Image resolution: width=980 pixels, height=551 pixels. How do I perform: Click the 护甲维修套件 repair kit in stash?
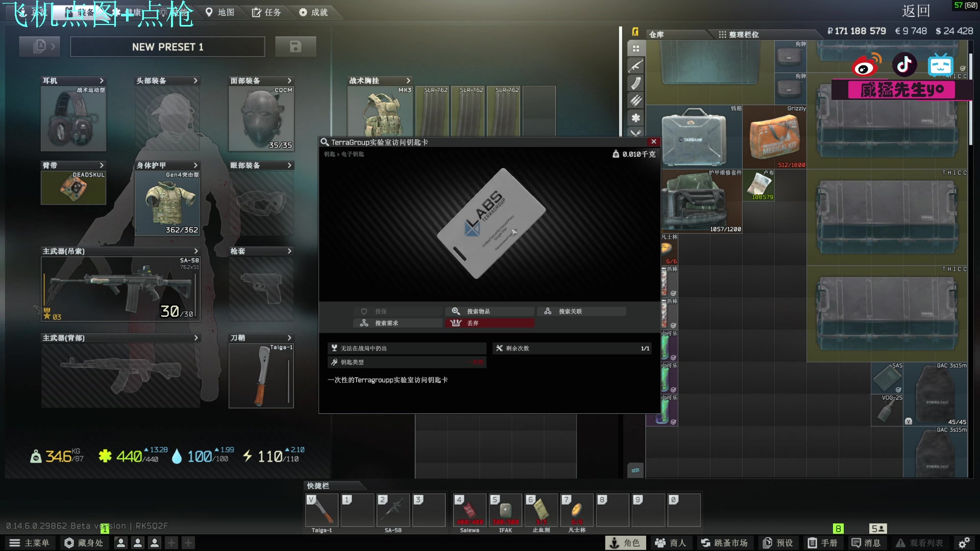coord(702,201)
